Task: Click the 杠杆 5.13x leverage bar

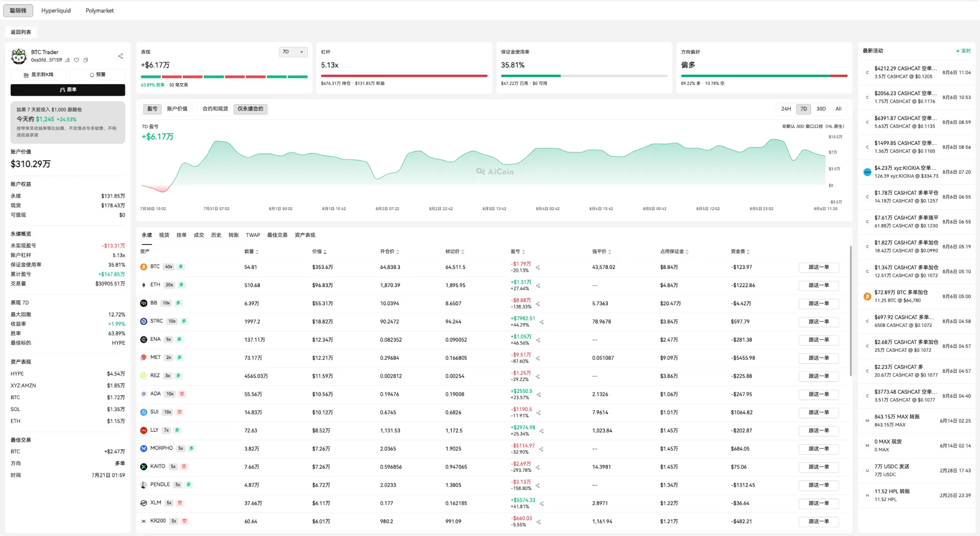Action: click(x=404, y=76)
